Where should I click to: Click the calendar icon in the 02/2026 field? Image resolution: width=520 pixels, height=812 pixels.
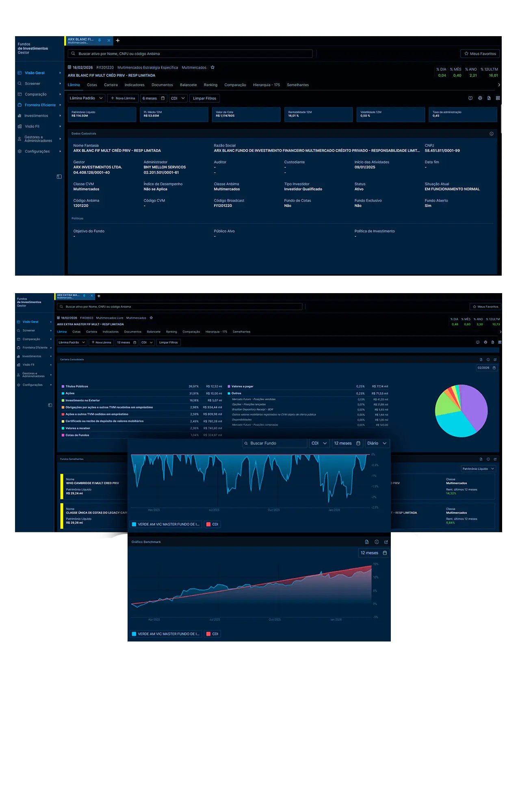coord(494,368)
